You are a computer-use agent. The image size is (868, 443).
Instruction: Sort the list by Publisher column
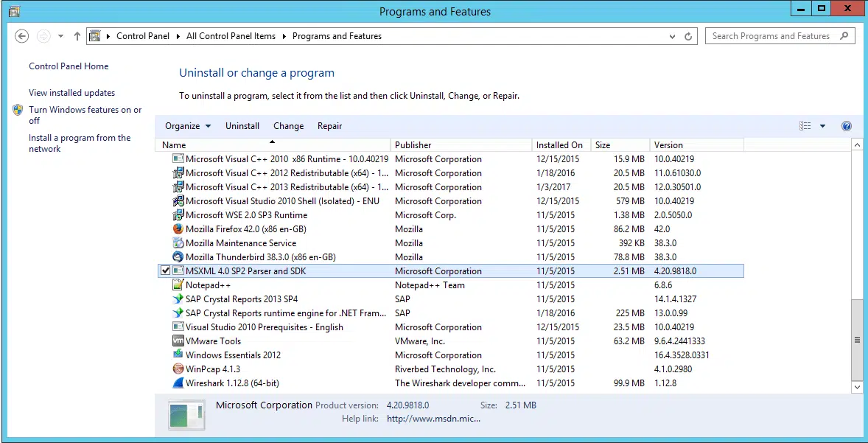[461, 145]
